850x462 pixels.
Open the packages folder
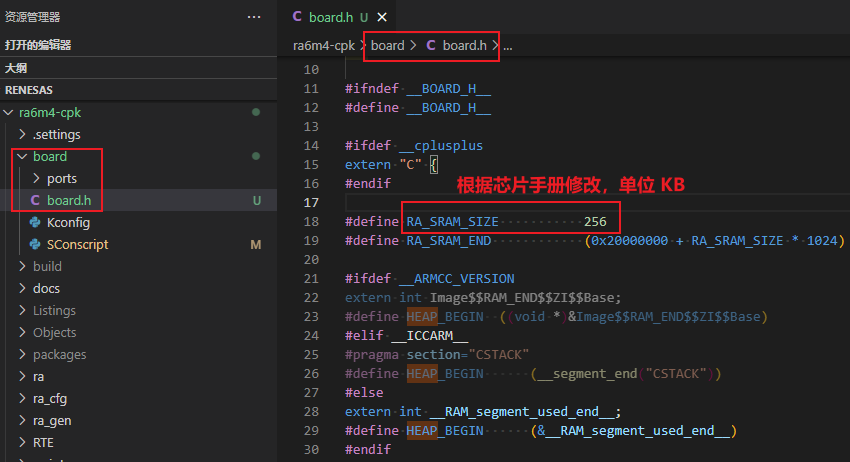[59, 354]
